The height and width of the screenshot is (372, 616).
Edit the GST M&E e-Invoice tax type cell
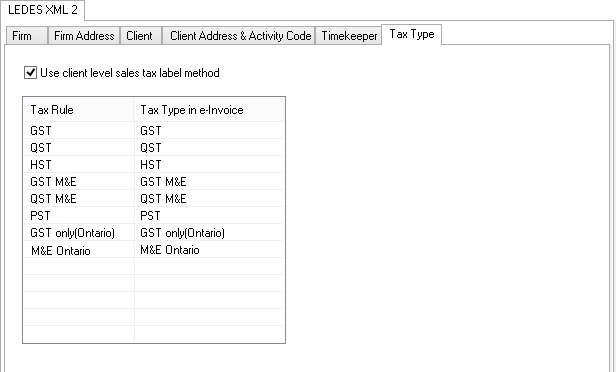(209, 181)
